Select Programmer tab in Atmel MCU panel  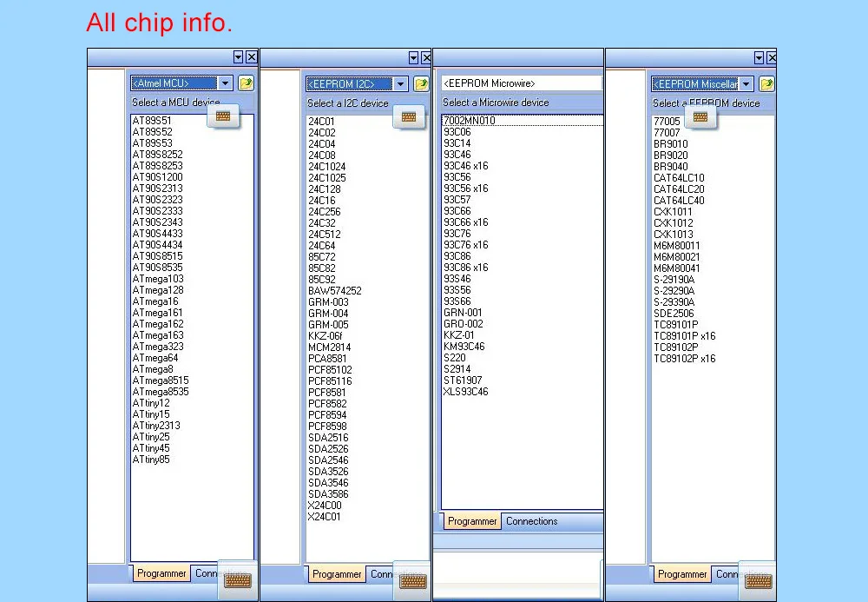161,573
